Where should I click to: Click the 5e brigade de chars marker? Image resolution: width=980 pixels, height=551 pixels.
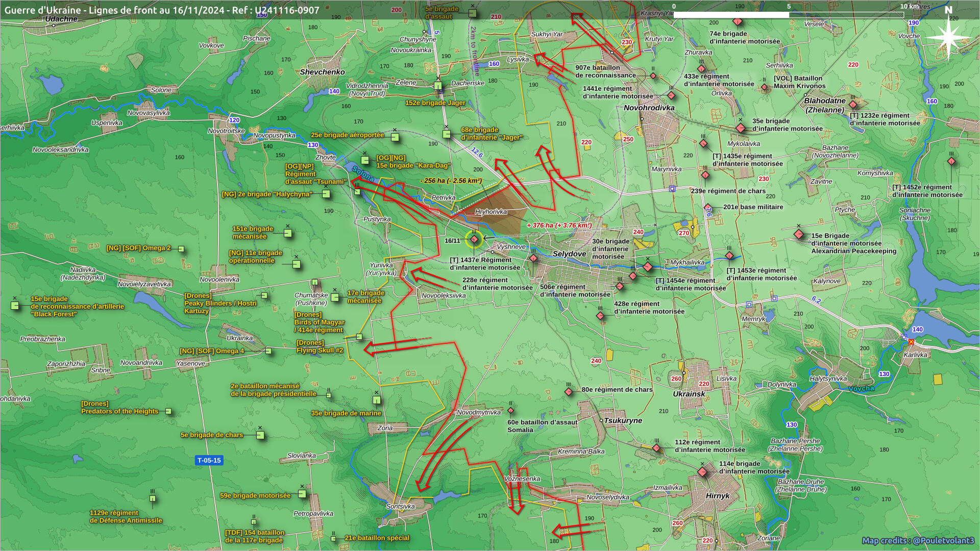(260, 435)
